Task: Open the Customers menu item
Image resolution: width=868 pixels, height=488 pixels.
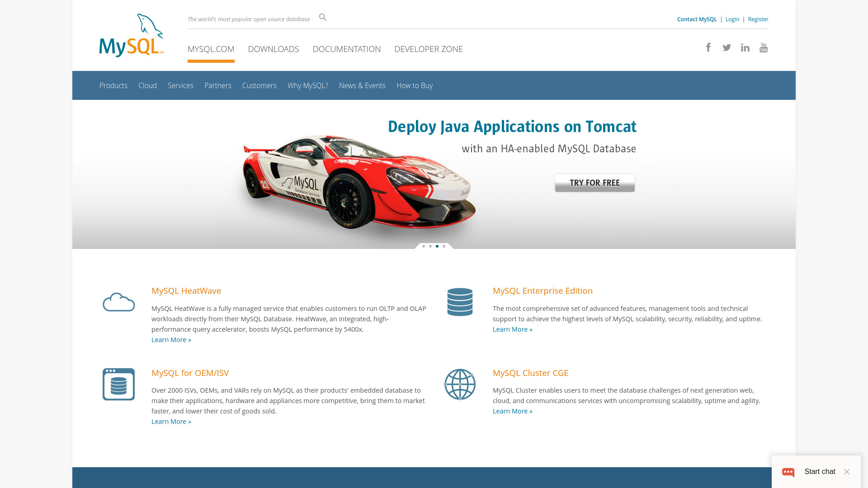Action: tap(259, 85)
